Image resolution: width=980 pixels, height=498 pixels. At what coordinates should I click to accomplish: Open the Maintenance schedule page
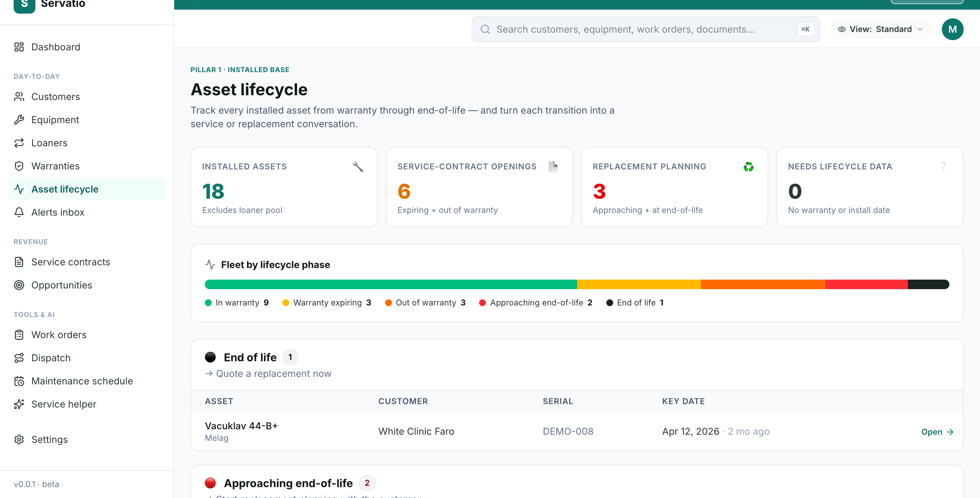(x=87, y=381)
